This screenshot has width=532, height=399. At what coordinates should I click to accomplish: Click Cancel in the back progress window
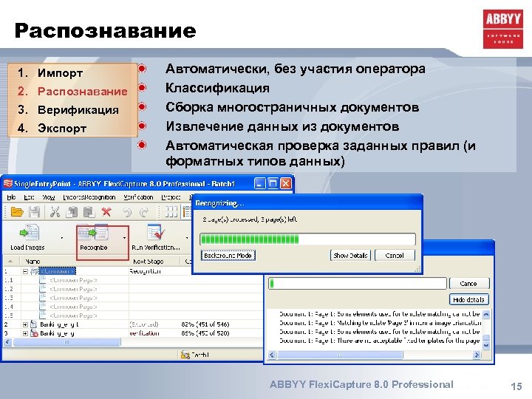[x=468, y=283]
